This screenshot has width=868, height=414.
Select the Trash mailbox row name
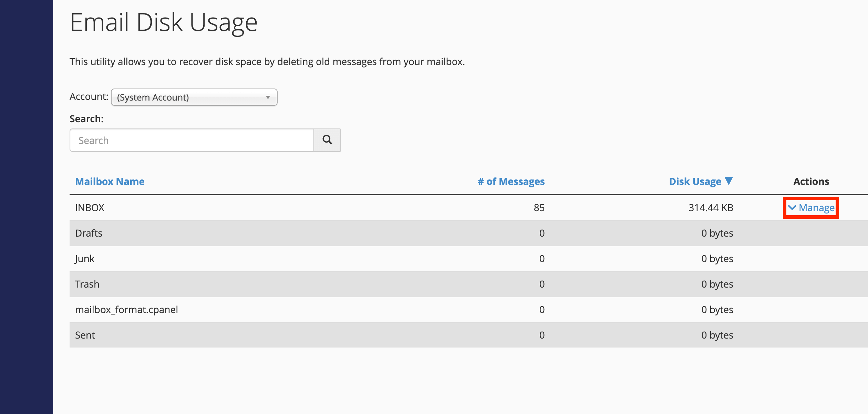pyautogui.click(x=87, y=284)
